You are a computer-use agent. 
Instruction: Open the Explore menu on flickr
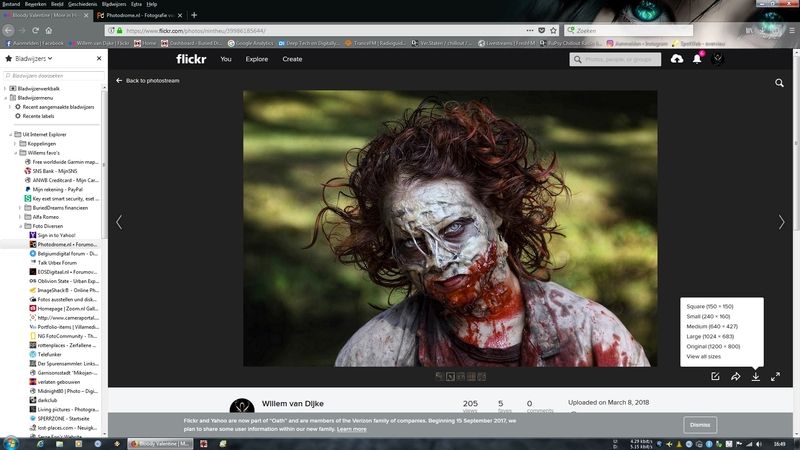(257, 59)
